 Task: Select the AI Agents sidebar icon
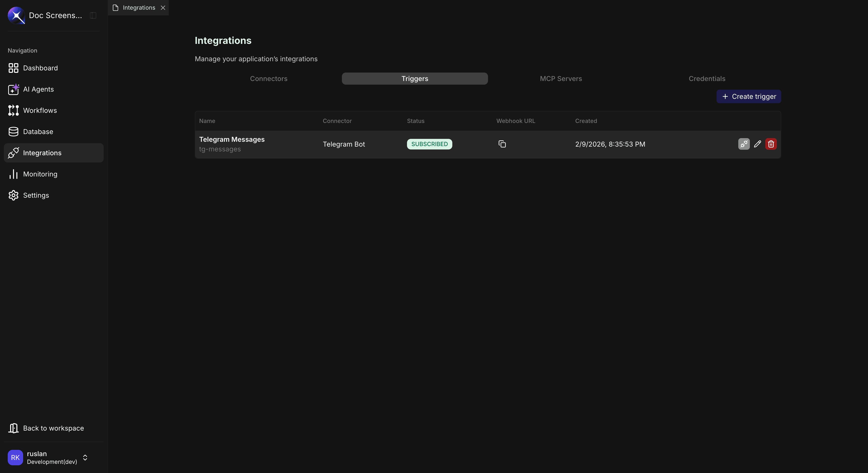tap(14, 89)
